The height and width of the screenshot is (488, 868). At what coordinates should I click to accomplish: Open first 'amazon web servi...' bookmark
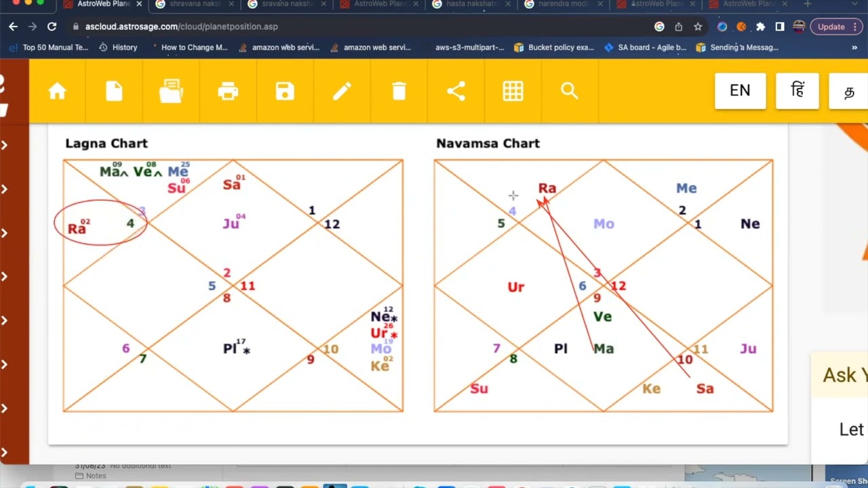point(279,47)
